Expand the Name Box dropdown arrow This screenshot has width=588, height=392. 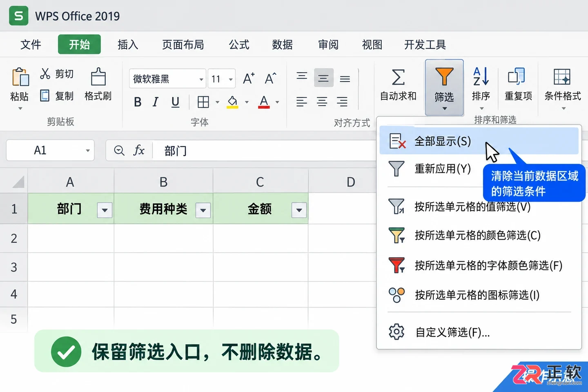click(x=87, y=151)
